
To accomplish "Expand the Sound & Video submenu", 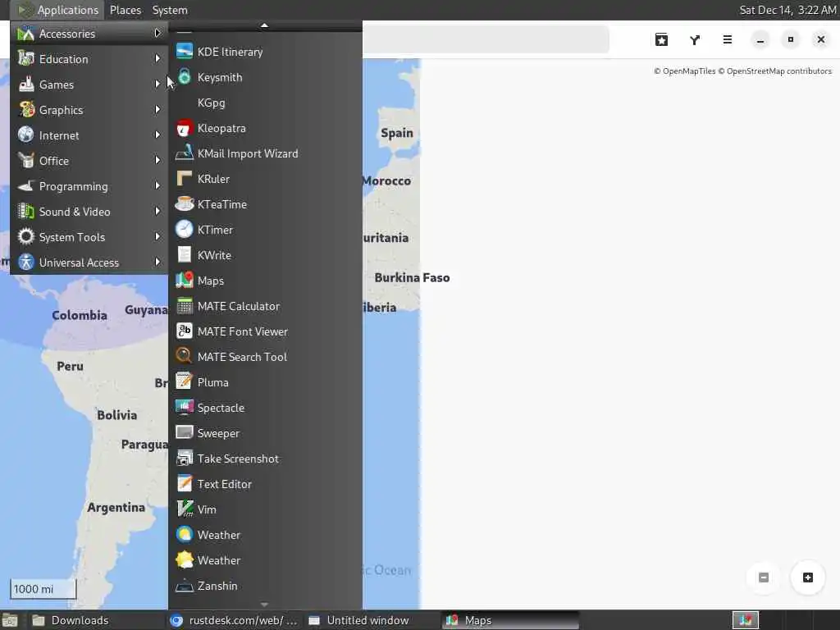I will 89,212.
